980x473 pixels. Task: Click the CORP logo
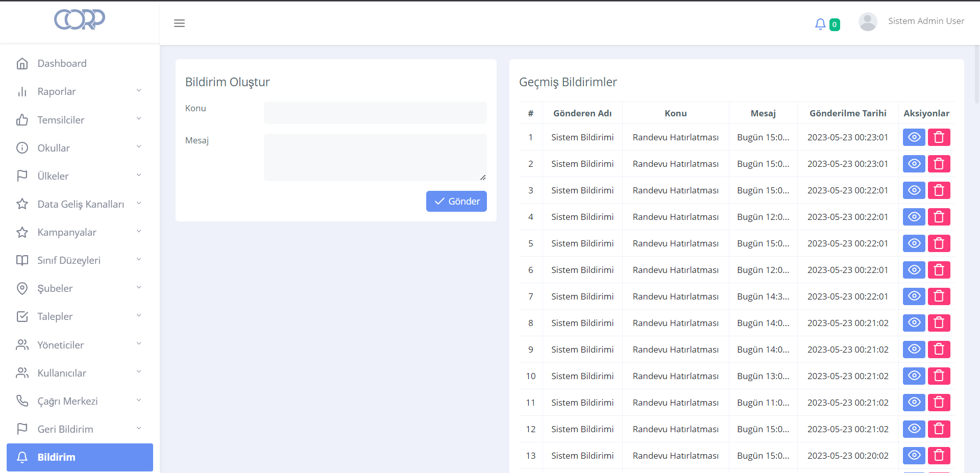[80, 20]
